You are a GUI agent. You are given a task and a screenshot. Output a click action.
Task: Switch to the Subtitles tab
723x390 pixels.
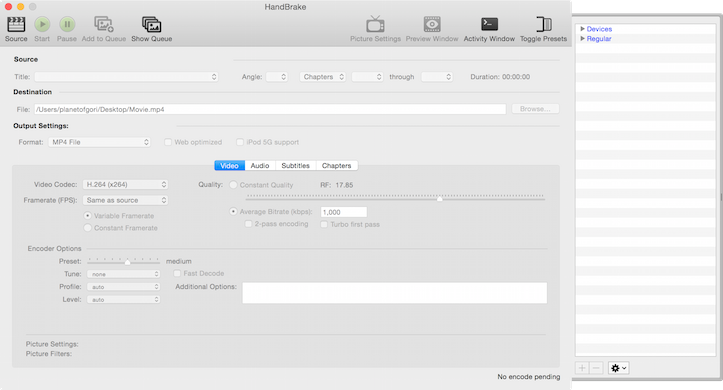coord(296,165)
